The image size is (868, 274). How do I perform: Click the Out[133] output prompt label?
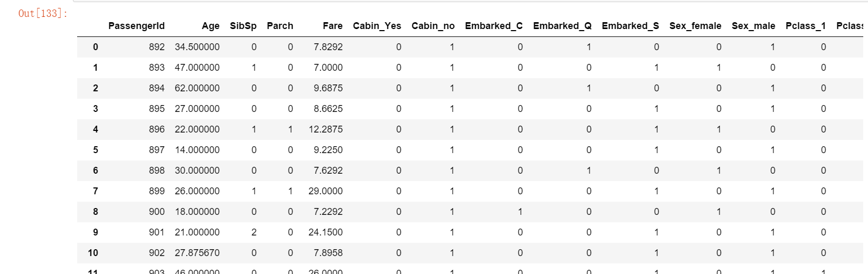pyautogui.click(x=43, y=13)
